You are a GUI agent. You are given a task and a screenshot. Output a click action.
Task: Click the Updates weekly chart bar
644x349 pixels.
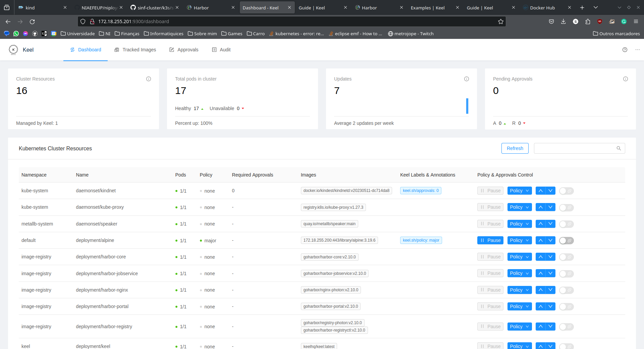point(467,106)
